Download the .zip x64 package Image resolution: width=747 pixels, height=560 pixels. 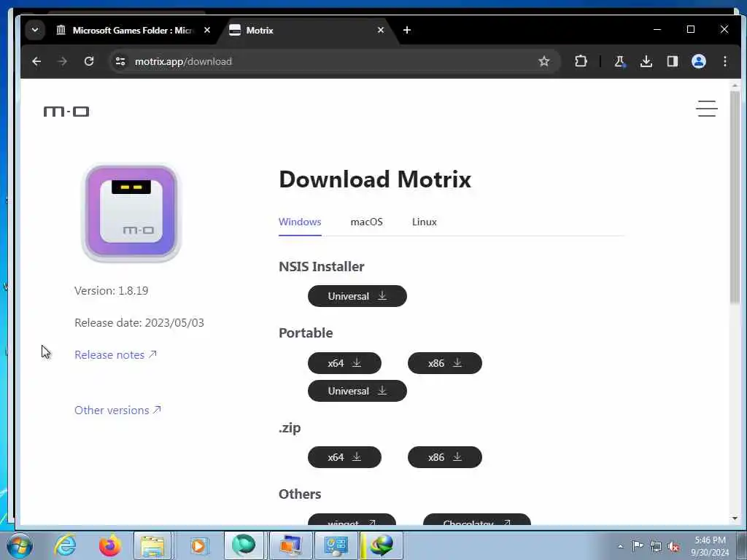[344, 457]
